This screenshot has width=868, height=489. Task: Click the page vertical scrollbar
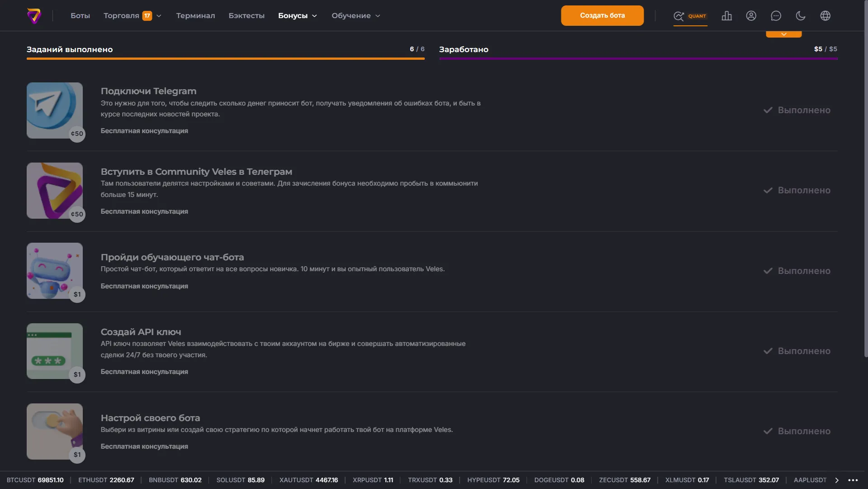pos(866,179)
